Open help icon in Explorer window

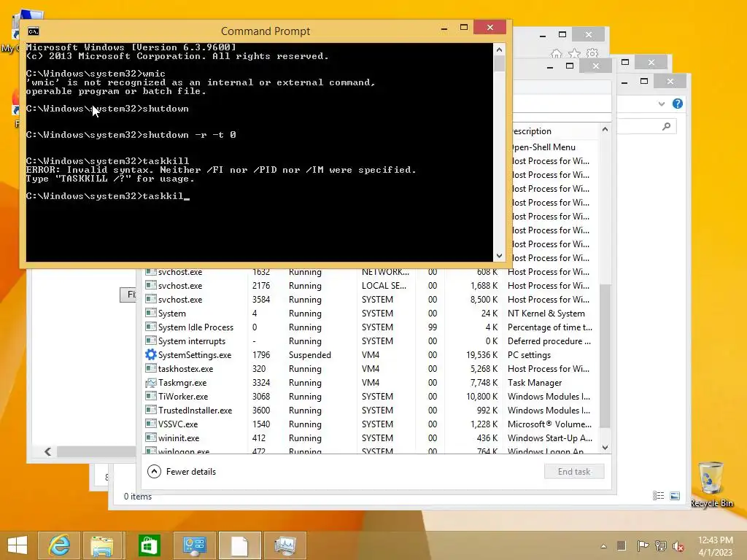(x=678, y=104)
